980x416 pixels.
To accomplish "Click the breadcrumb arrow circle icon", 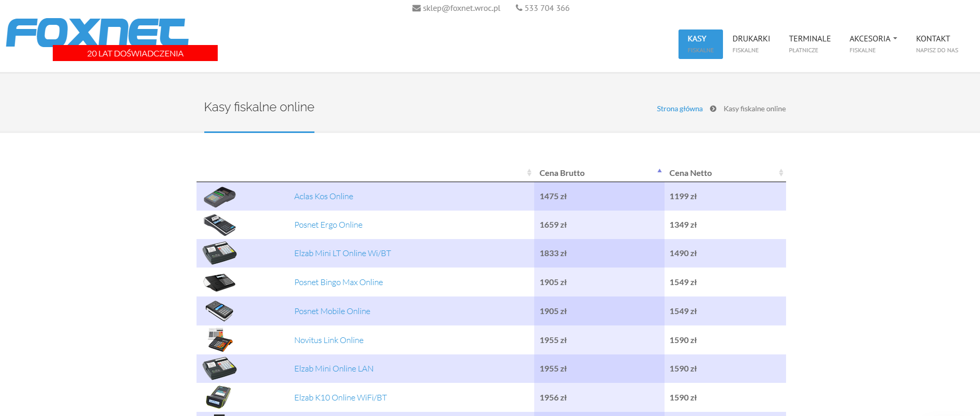I will pos(713,109).
